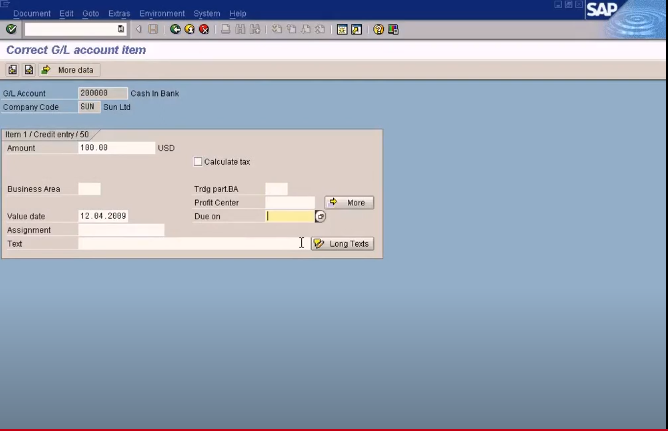Enable the Calculate tax checkbox
The height and width of the screenshot is (431, 668).
[198, 162]
